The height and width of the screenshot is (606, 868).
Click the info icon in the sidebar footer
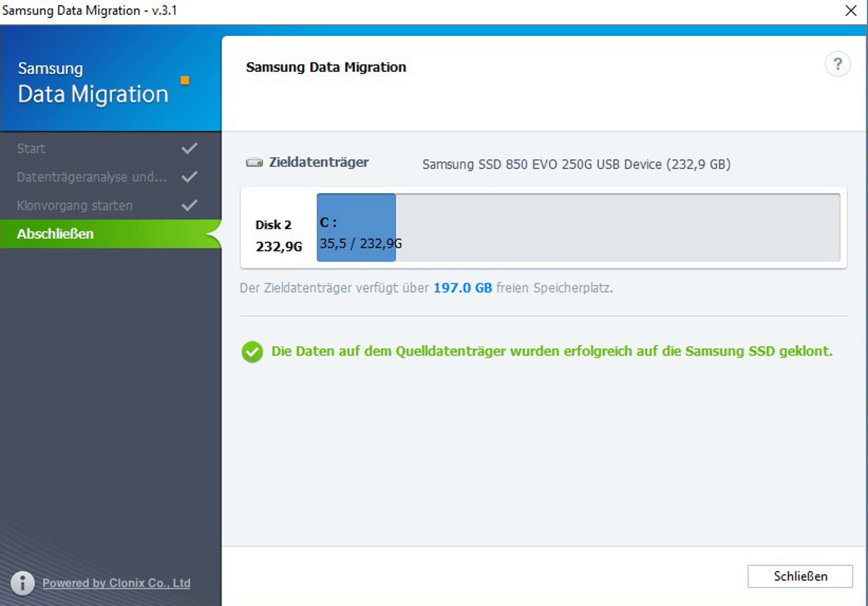pos(23,583)
